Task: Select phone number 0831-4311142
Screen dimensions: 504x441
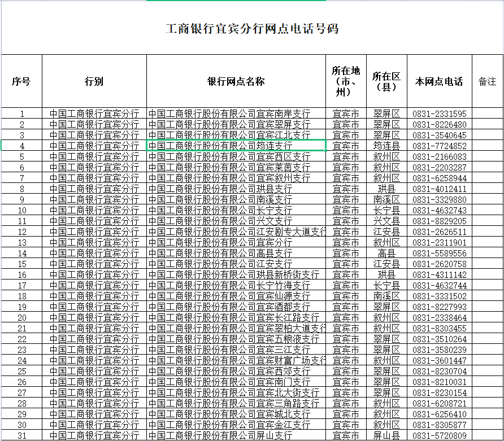Action: click(440, 274)
